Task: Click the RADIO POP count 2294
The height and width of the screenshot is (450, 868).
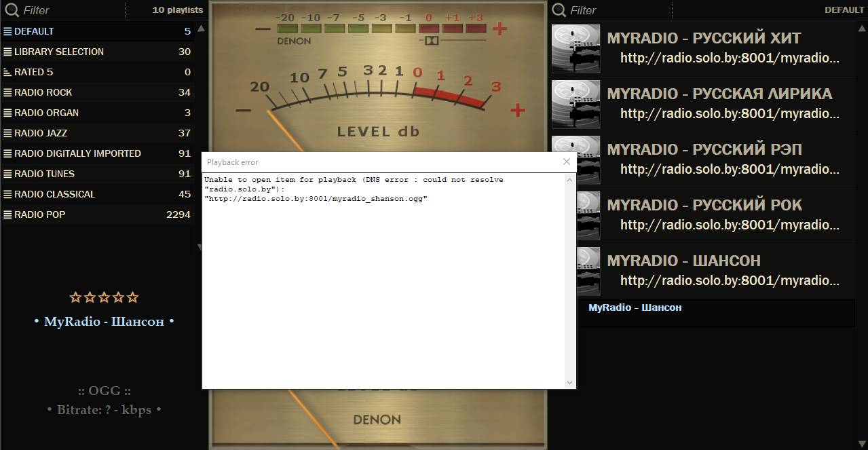Action: [x=178, y=214]
